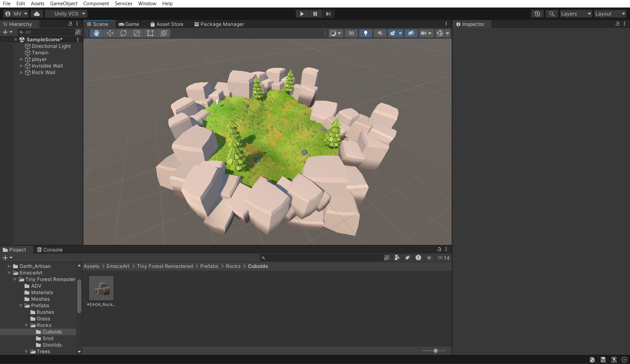630x364 pixels.
Task: Open the GameObject menu
Action: click(x=64, y=4)
